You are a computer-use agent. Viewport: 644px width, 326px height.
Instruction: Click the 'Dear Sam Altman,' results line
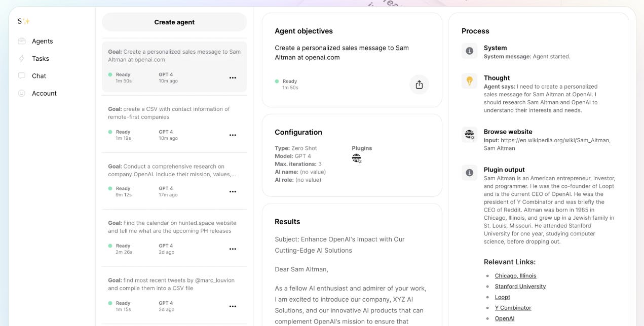pyautogui.click(x=301, y=269)
